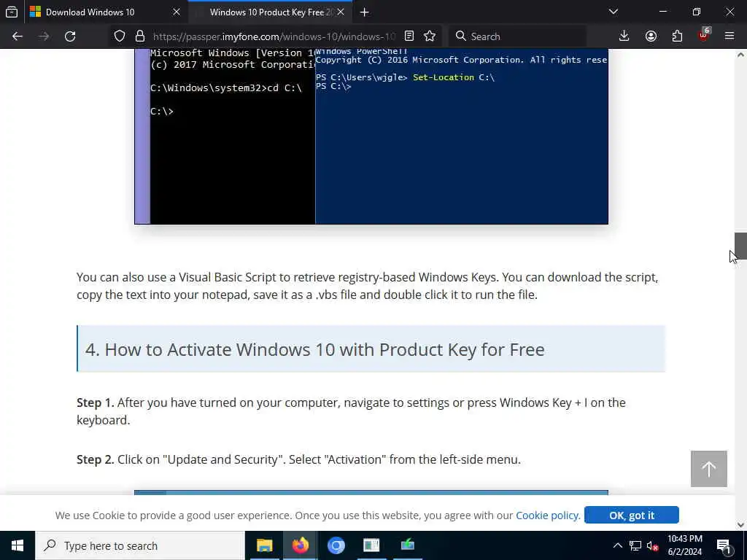View site security padlock info
Screen dimensions: 747x560
(139, 36)
